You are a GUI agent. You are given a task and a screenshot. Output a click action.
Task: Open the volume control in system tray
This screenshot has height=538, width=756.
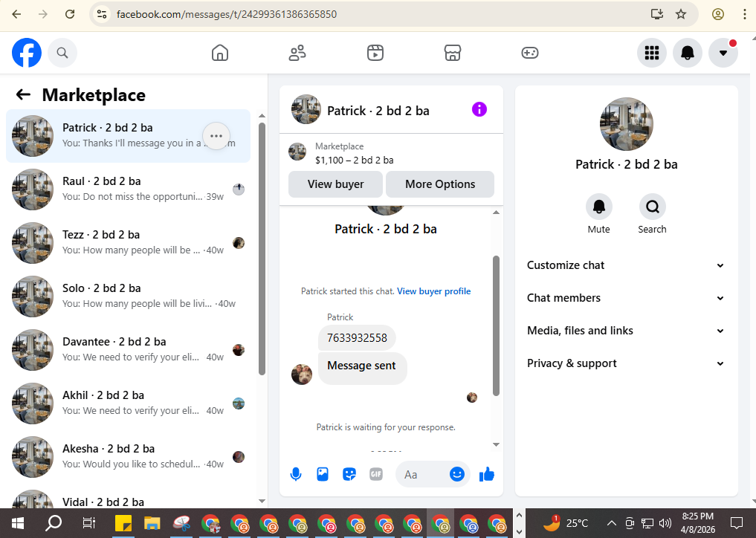click(x=665, y=523)
